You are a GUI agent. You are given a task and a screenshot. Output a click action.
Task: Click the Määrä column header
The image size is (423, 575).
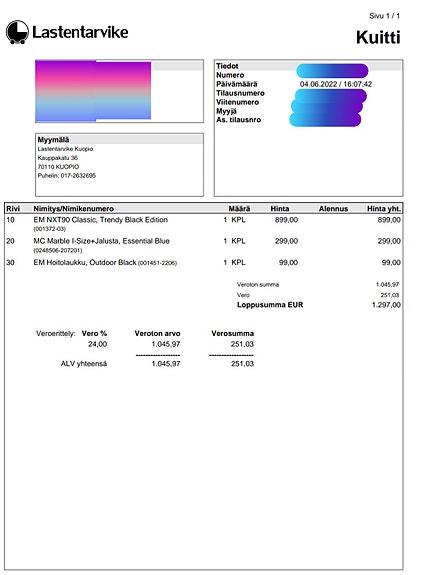pyautogui.click(x=239, y=209)
